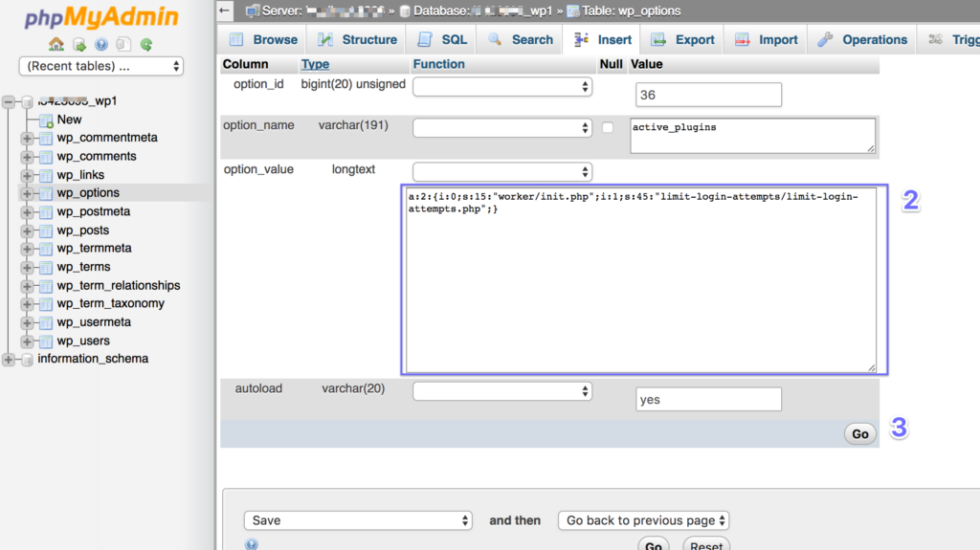Open the Operations tab
Screen dimensions: 980x550
[x=862, y=39]
